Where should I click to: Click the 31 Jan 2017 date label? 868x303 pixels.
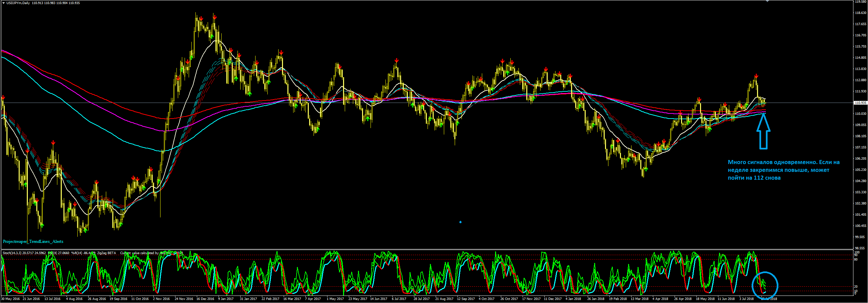point(248,299)
